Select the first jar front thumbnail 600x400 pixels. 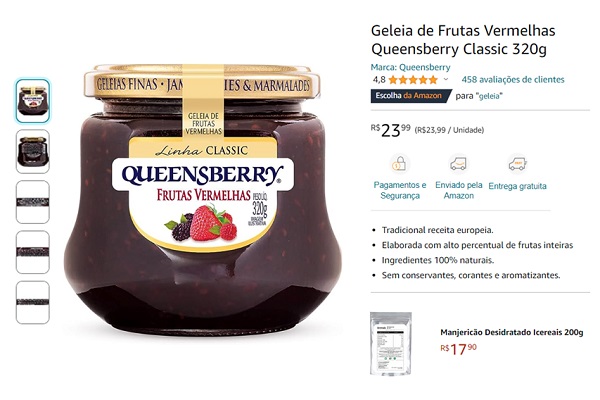33,101
